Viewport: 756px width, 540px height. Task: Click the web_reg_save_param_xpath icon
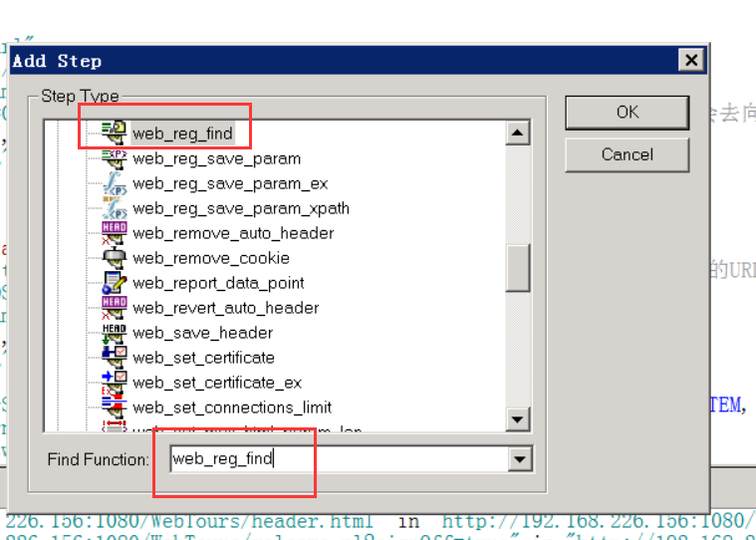coord(115,208)
